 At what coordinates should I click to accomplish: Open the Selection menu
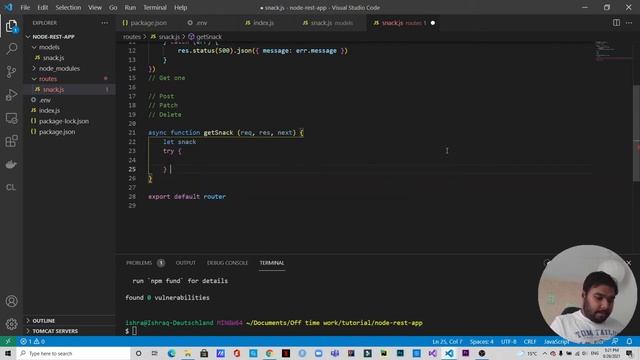pyautogui.click(x=68, y=7)
